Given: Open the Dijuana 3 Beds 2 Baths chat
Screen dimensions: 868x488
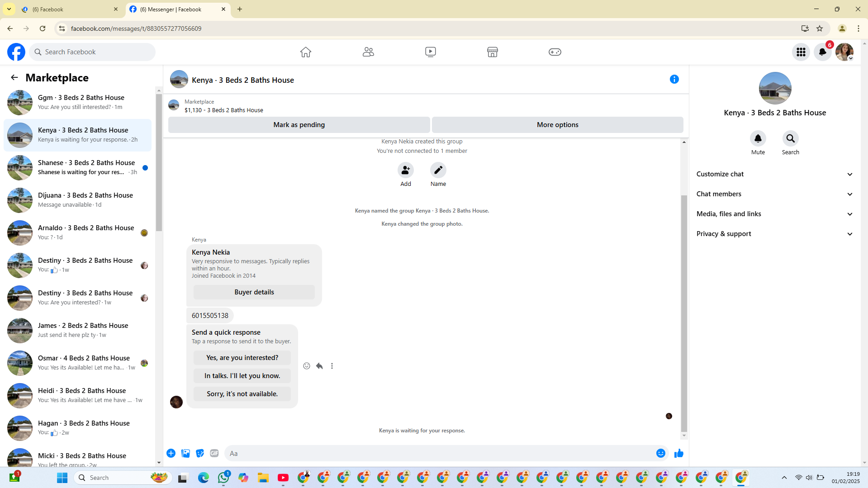Looking at the screenshot, I should tap(78, 200).
